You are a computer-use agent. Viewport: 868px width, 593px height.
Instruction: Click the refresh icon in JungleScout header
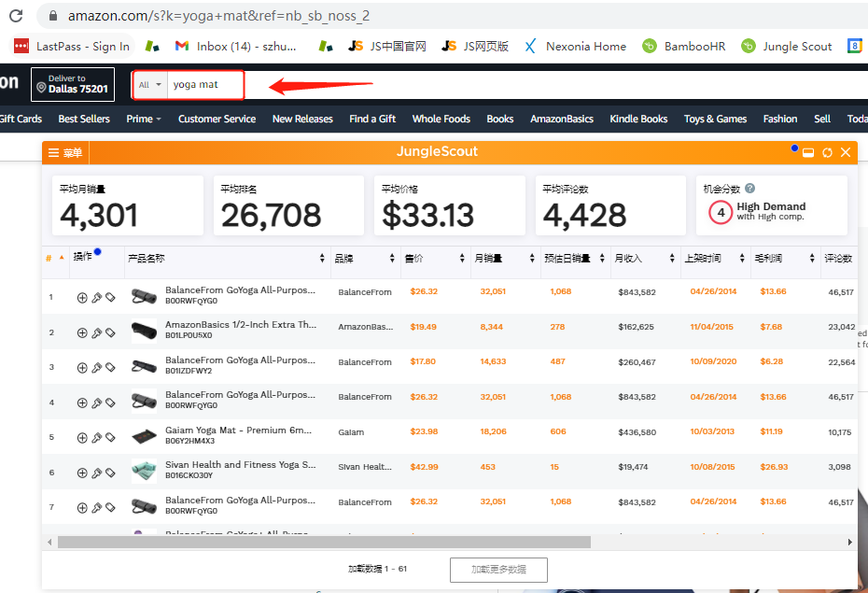pyautogui.click(x=827, y=152)
